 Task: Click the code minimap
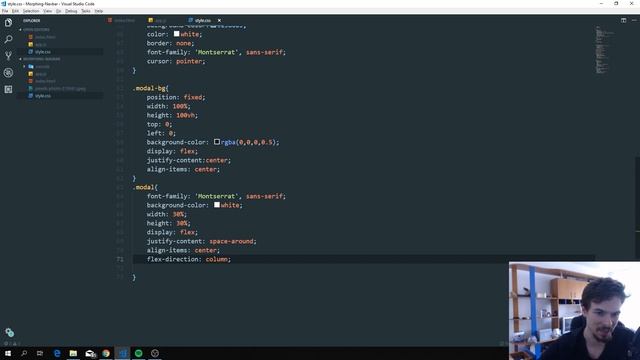(x=604, y=50)
